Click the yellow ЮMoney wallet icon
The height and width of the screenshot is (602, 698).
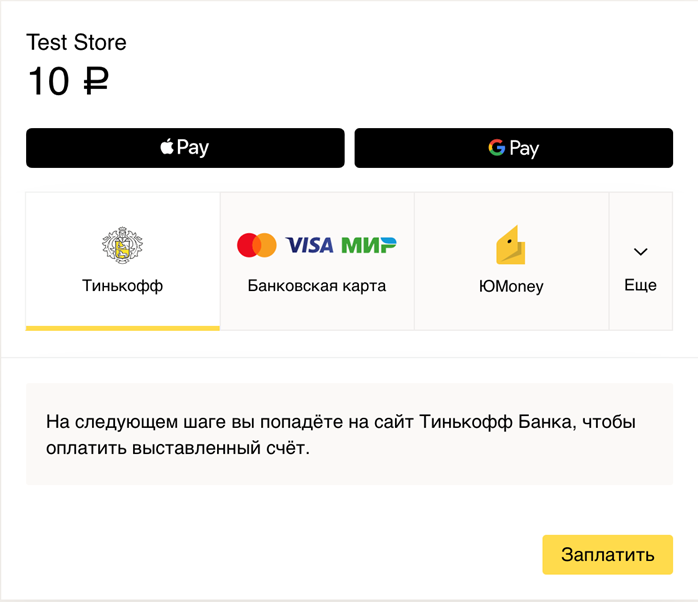click(x=511, y=246)
